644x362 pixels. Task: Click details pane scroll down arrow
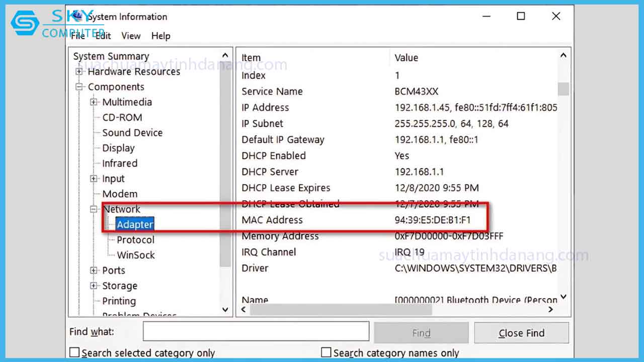click(x=563, y=297)
